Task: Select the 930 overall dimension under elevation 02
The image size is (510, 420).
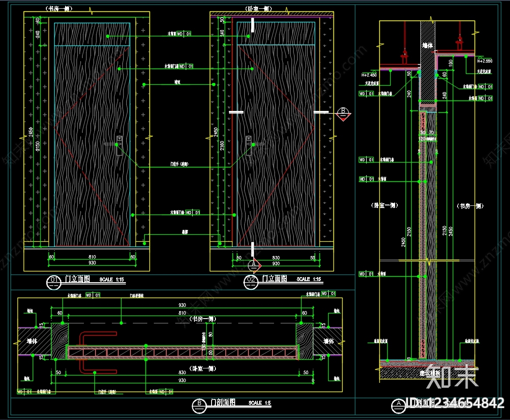Action: pos(276,264)
